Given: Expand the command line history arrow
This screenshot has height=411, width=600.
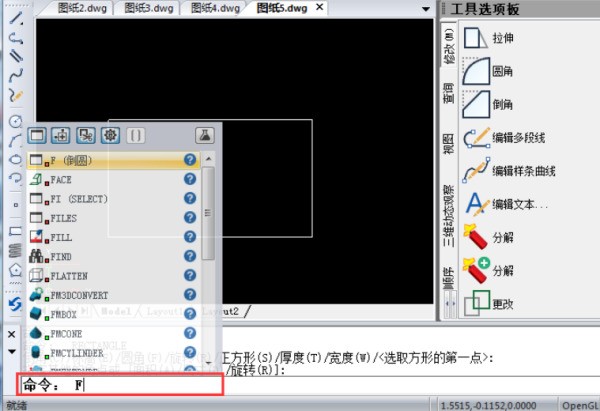Looking at the screenshot, I should coord(12,351).
